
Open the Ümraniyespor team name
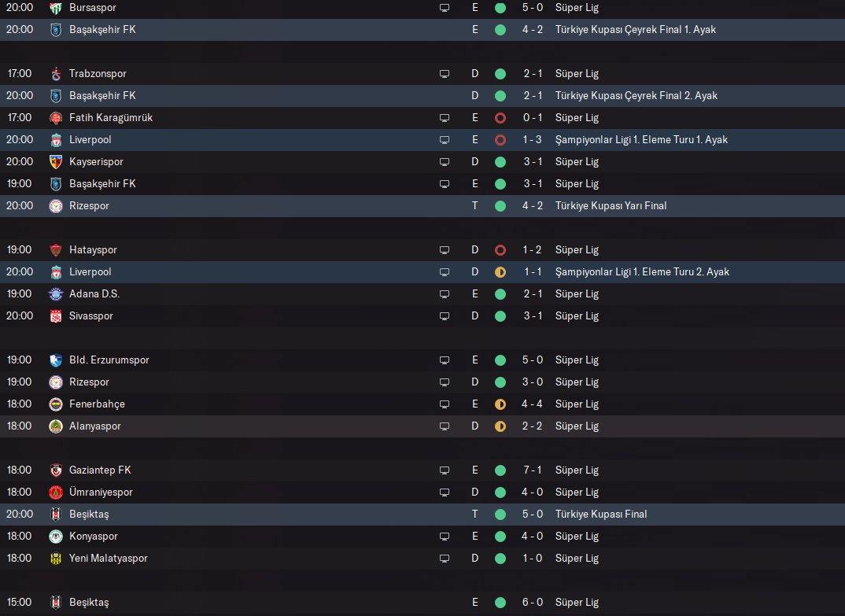[101, 492]
